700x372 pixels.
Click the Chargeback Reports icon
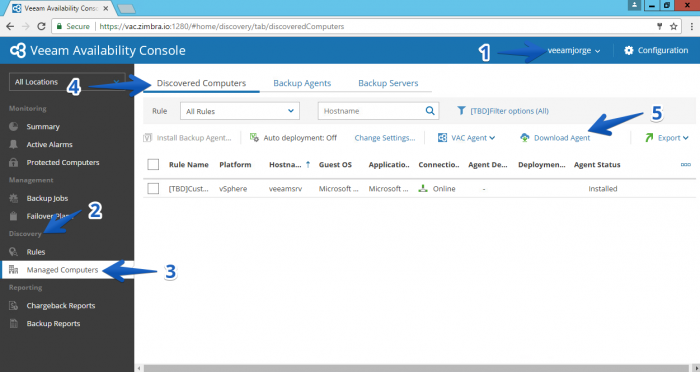pyautogui.click(x=14, y=305)
